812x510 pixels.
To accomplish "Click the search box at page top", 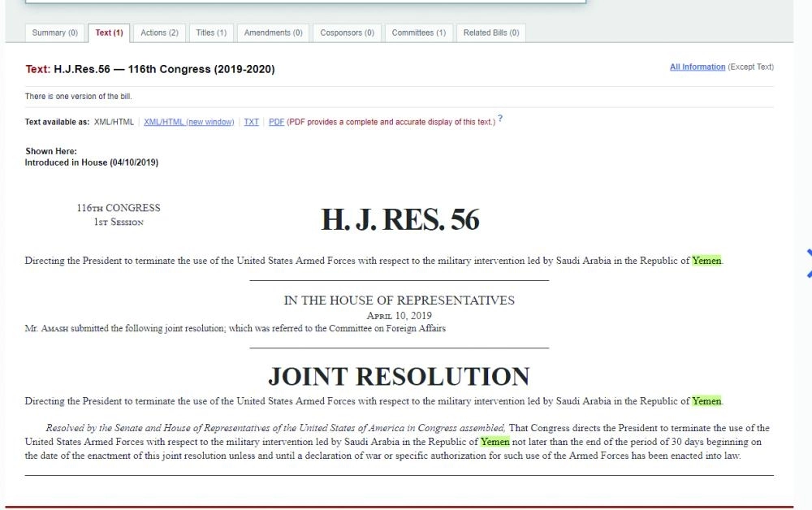I will pos(304,2).
